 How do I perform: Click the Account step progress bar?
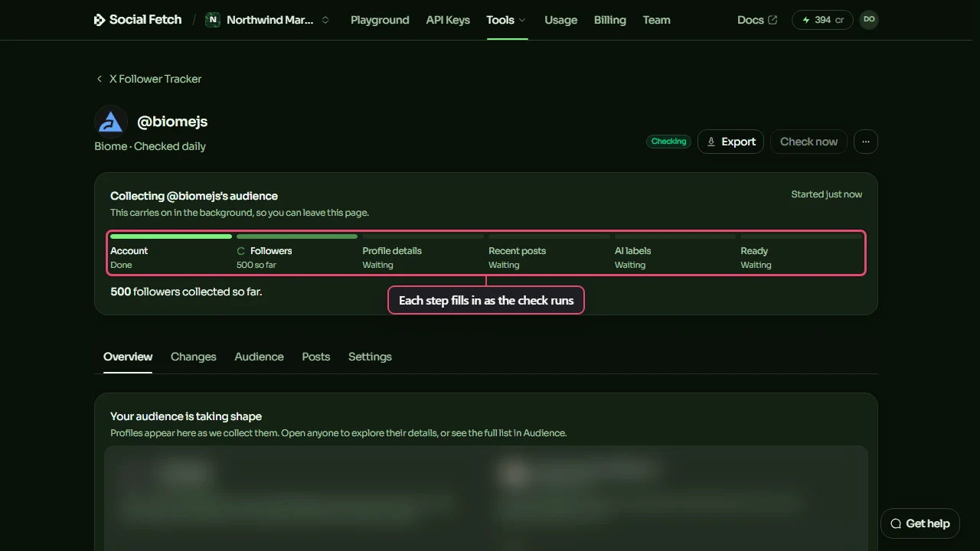tap(171, 236)
